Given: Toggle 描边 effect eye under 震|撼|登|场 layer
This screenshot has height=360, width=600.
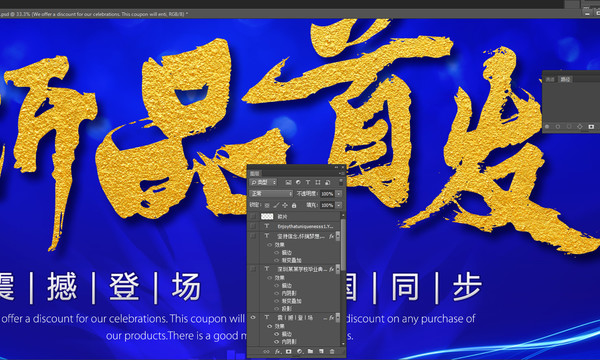Looking at the screenshot, I should click(x=277, y=334).
